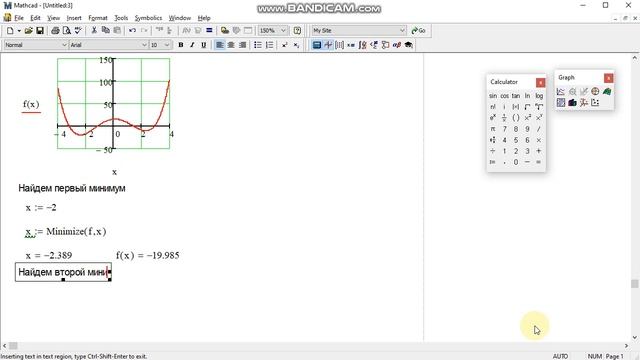This screenshot has height=360, width=640.
Task: Align text right
Action: coord(242,45)
